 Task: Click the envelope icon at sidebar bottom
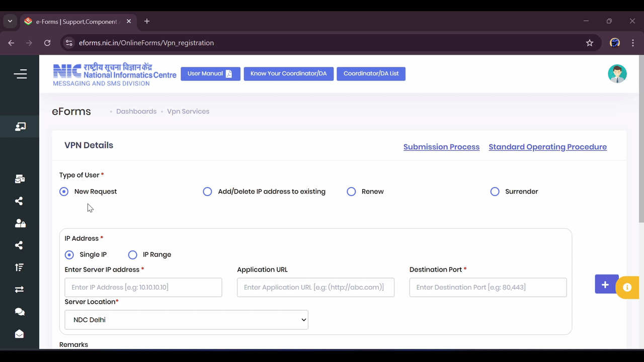point(19,333)
